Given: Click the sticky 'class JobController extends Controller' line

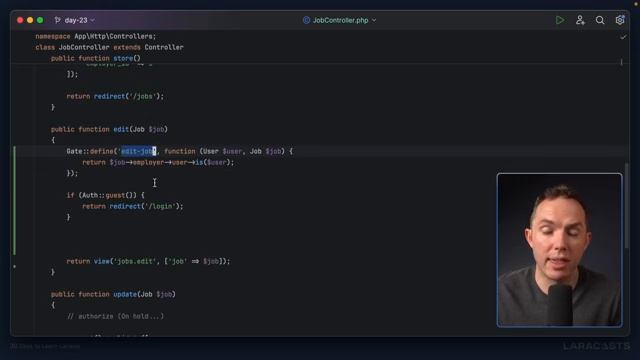Looking at the screenshot, I should coord(109,47).
